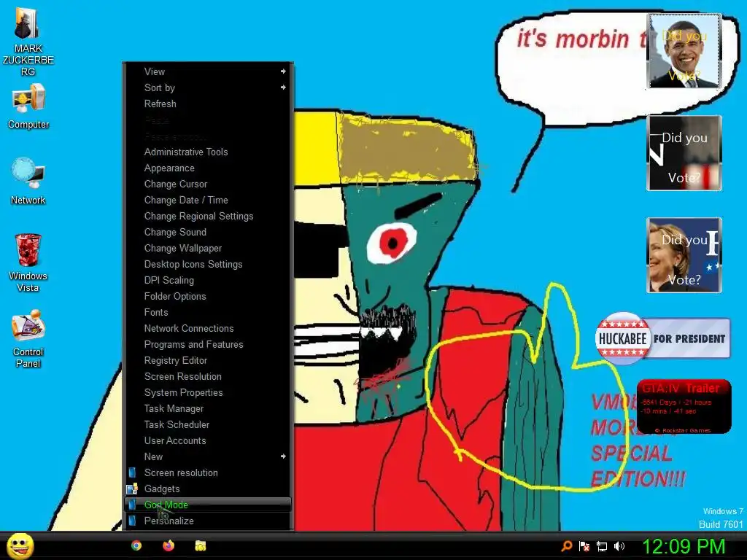Click the Gadgets text entry
The width and height of the screenshot is (747, 560).
click(x=161, y=489)
